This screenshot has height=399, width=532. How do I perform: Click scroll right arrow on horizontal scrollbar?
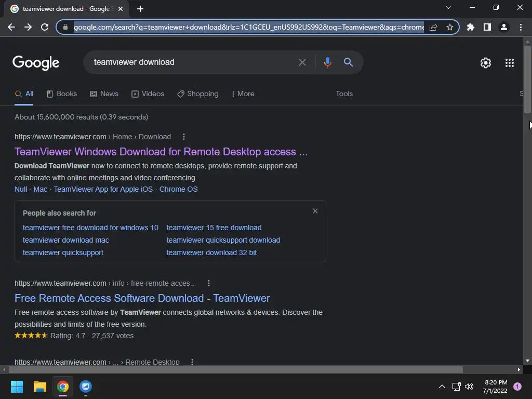(x=519, y=369)
